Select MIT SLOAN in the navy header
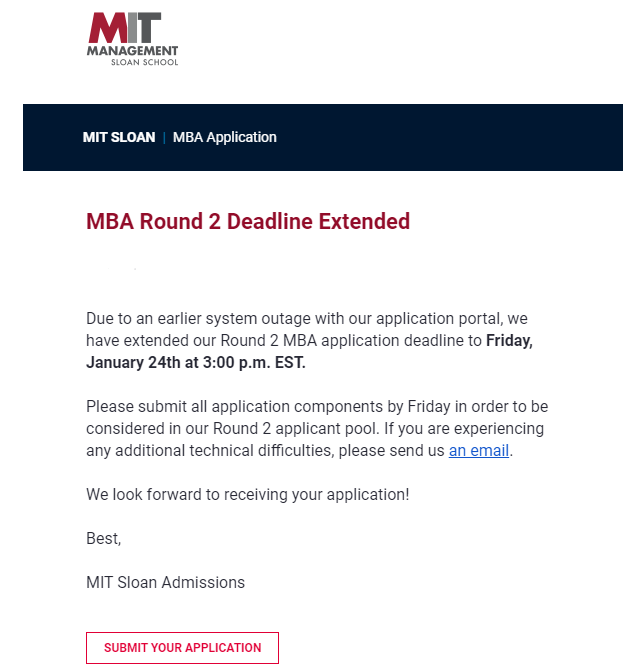 [119, 137]
